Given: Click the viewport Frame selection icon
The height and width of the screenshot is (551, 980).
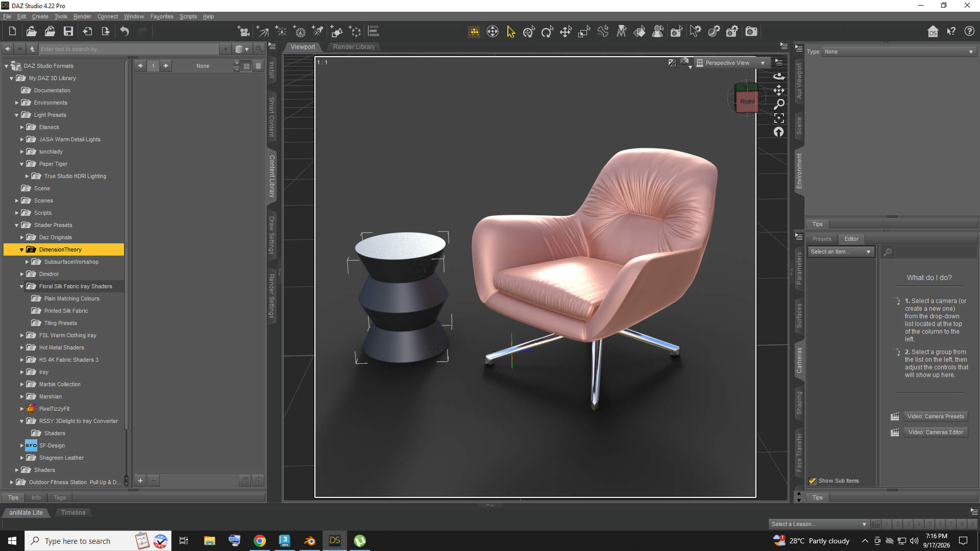Looking at the screenshot, I should click(779, 118).
